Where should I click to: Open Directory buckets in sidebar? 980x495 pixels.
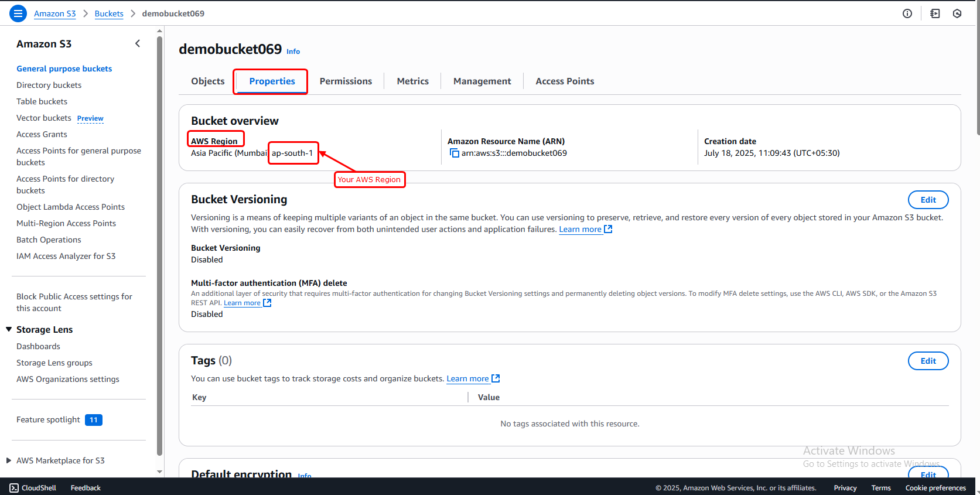(x=49, y=85)
